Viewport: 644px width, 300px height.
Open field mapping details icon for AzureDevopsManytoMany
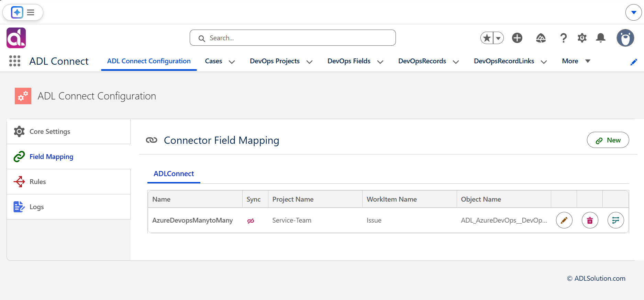point(616,220)
